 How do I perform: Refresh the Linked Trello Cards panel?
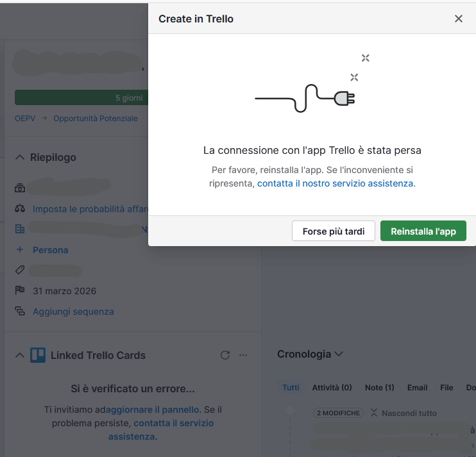(x=225, y=355)
